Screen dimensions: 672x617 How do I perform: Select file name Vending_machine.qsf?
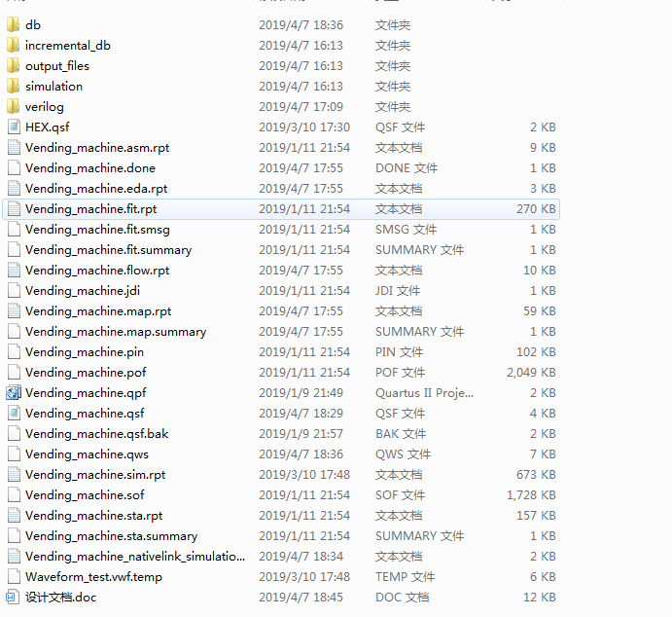pyautogui.click(x=85, y=414)
